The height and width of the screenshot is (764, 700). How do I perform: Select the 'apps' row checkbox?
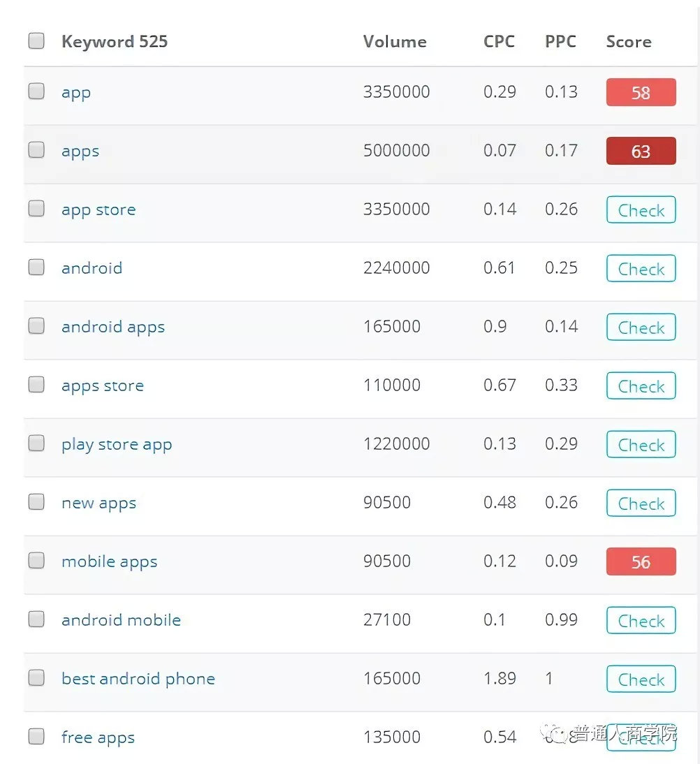tap(36, 150)
